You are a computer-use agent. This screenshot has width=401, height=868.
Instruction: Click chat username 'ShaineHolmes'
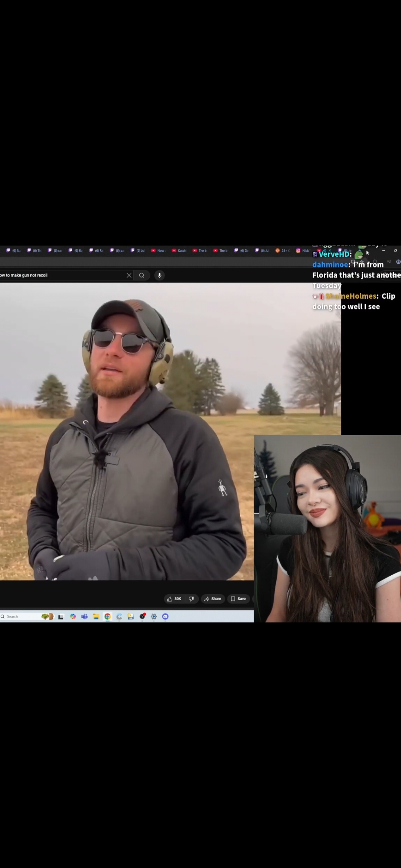pyautogui.click(x=351, y=296)
